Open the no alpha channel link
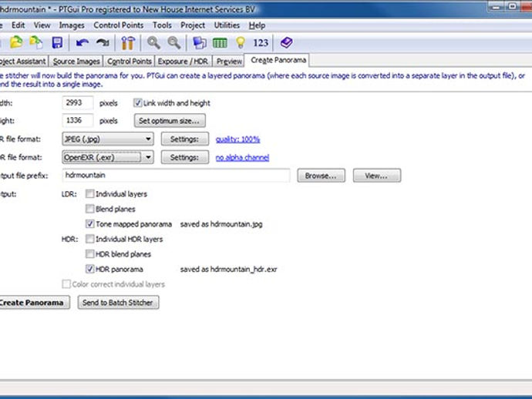This screenshot has width=532, height=399. point(242,158)
